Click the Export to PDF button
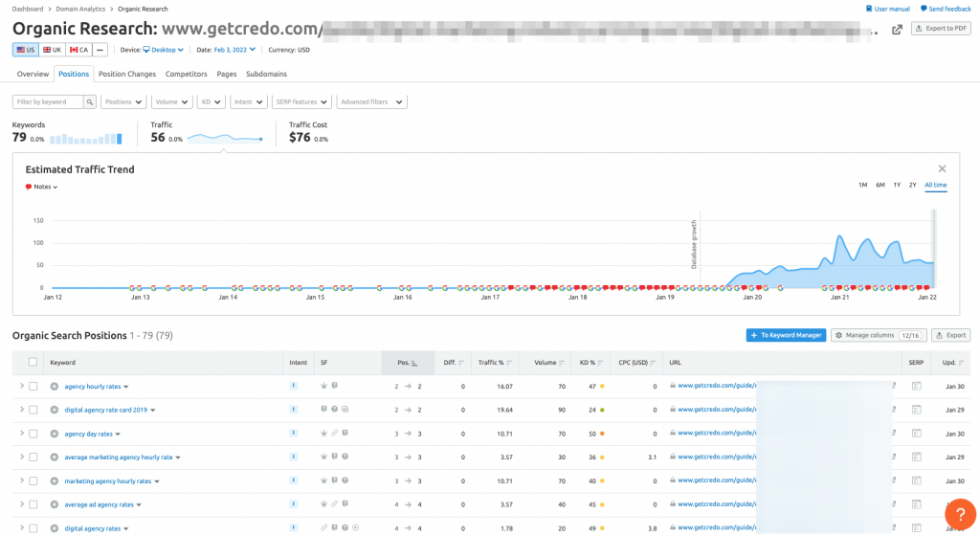The height and width of the screenshot is (536, 980). pyautogui.click(x=941, y=28)
